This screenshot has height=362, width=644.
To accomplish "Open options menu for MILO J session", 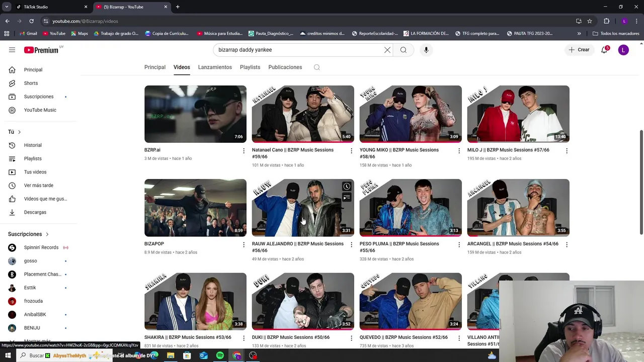I will point(567,151).
